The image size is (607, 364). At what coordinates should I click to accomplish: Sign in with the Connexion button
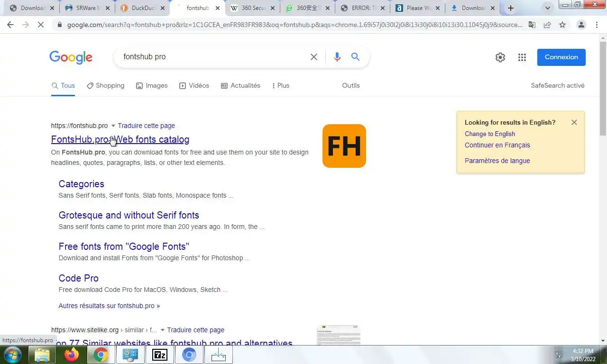[561, 57]
